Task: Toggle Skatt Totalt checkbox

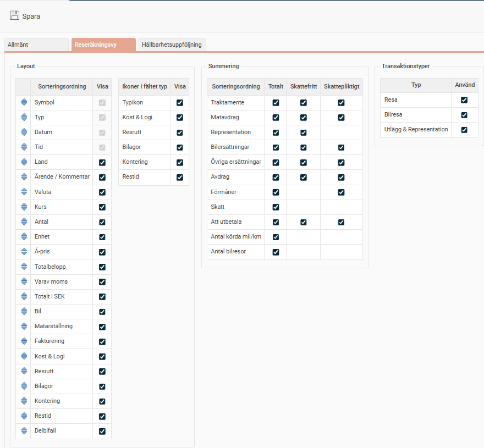Action: [x=276, y=207]
